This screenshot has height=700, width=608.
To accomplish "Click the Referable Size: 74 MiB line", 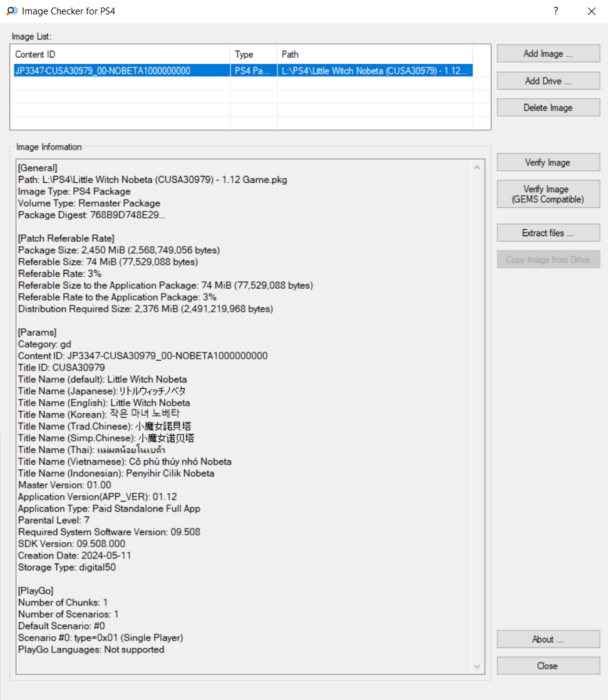I will click(x=108, y=262).
